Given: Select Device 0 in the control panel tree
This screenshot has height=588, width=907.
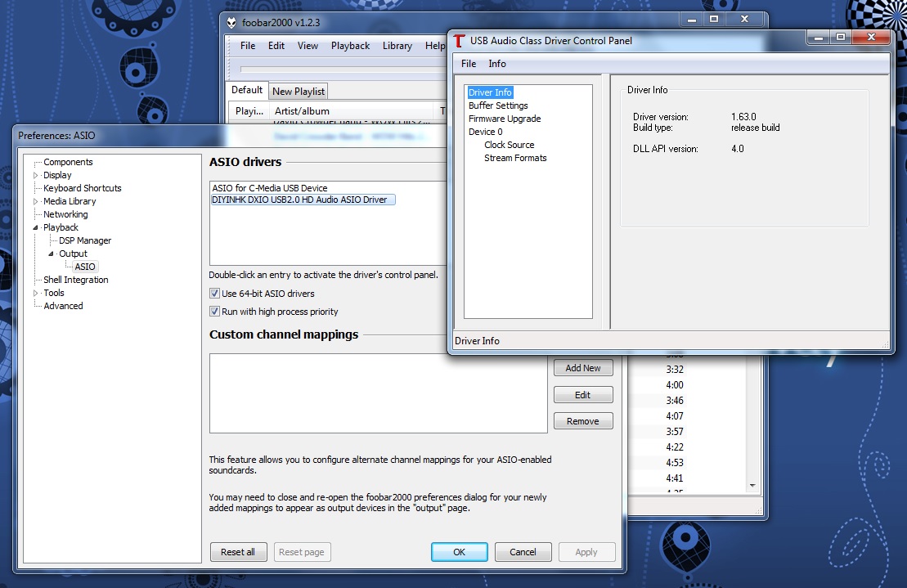Looking at the screenshot, I should tap(485, 132).
